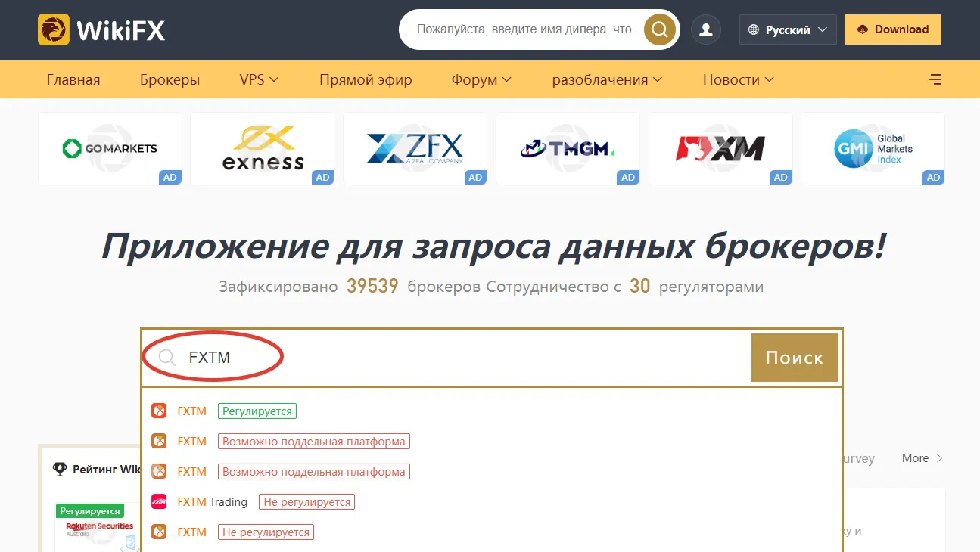The width and height of the screenshot is (980, 552).
Task: Click the Download button
Action: coord(893,29)
